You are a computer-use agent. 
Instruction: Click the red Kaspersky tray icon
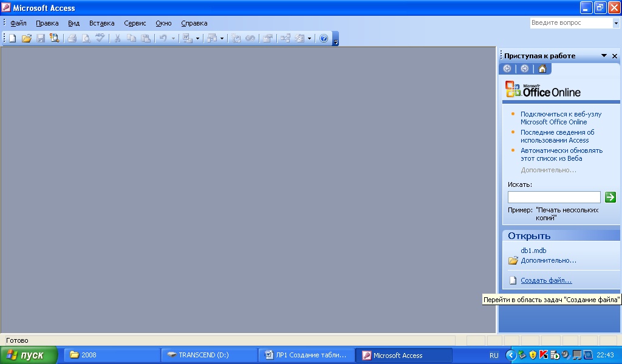544,355
